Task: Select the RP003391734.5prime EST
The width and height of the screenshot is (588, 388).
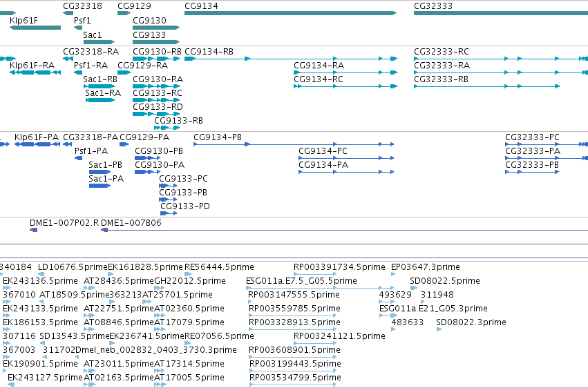Action: [315, 274]
